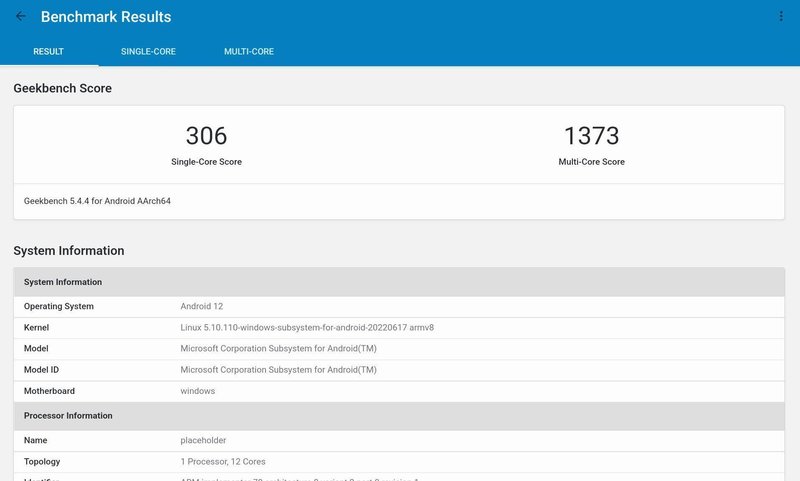This screenshot has width=800, height=481.
Task: Switch to the RESULT tab
Action: pyautogui.click(x=48, y=52)
